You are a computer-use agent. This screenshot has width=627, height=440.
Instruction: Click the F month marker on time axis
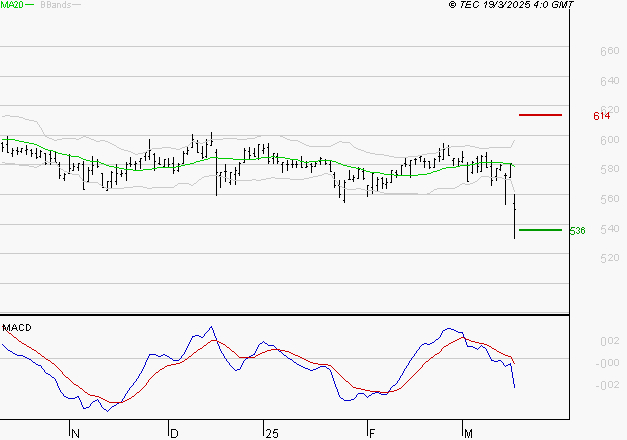[371, 432]
